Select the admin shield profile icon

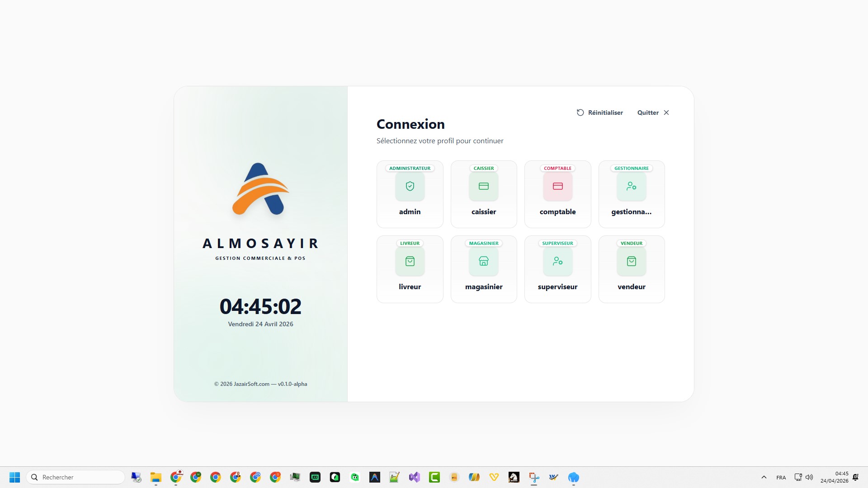pos(410,186)
